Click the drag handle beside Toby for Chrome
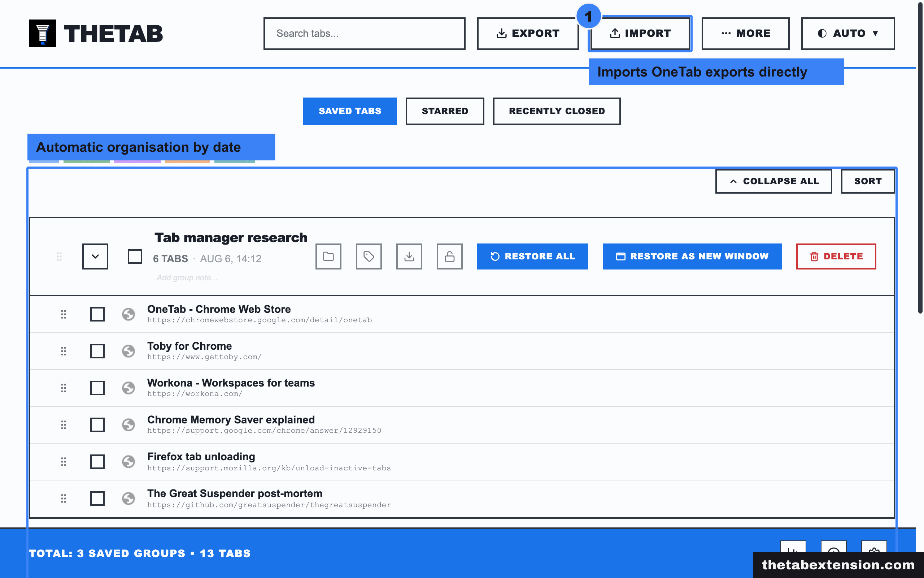The image size is (924, 578). pyautogui.click(x=64, y=351)
